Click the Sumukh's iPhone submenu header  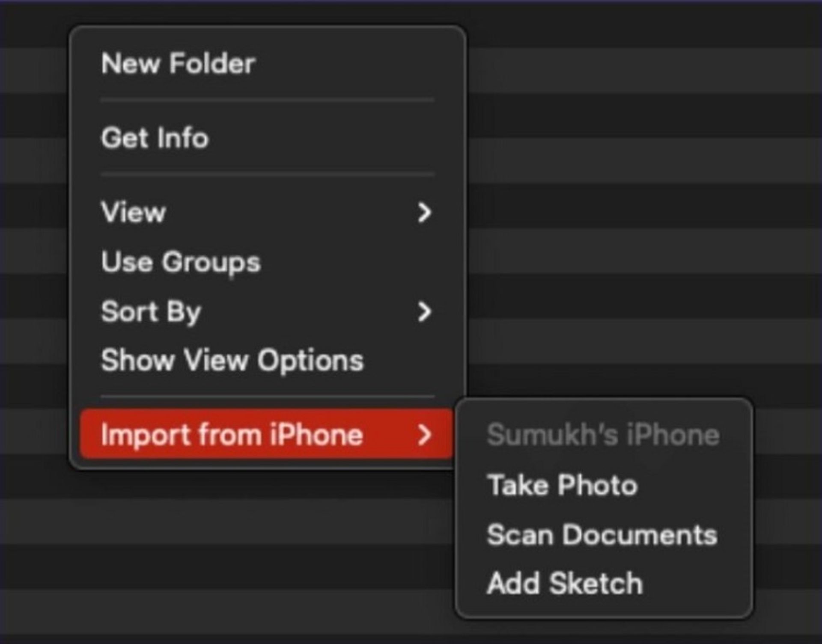coord(603,435)
